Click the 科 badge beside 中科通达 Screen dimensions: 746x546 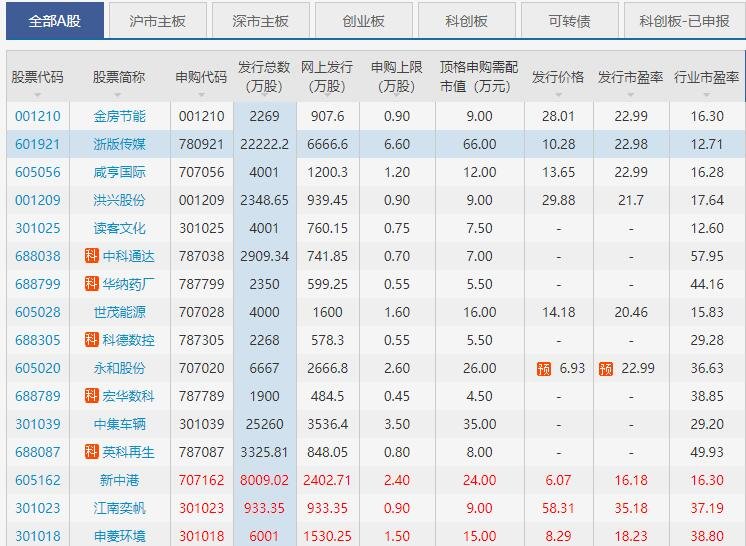pos(92,255)
